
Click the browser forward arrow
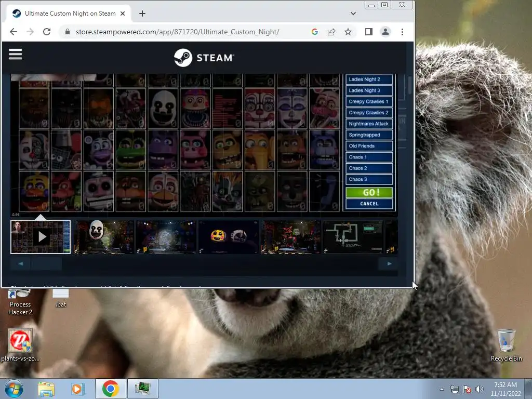30,32
